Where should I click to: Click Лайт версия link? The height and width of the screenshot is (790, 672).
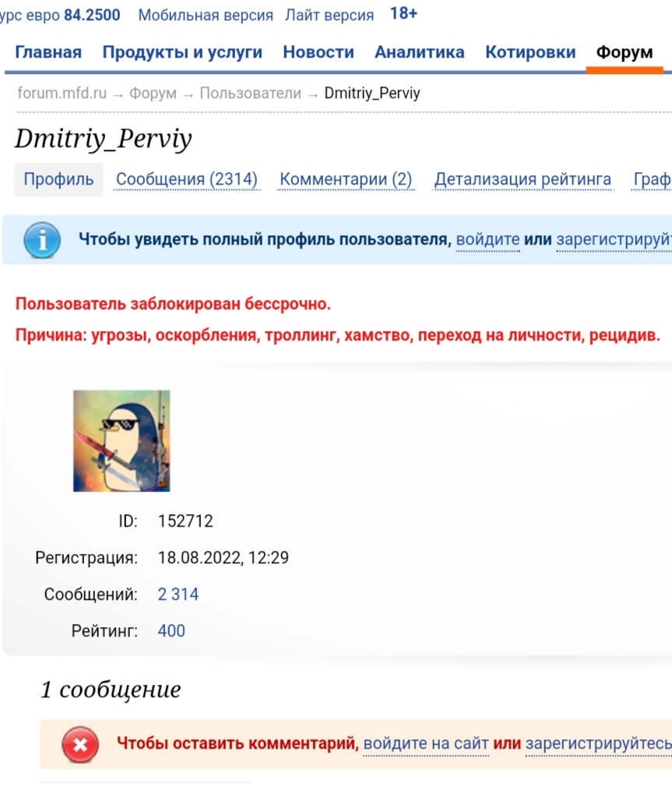point(329,15)
